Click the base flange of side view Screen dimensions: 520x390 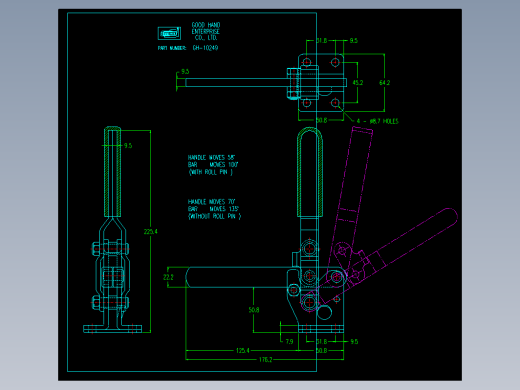tap(113, 329)
